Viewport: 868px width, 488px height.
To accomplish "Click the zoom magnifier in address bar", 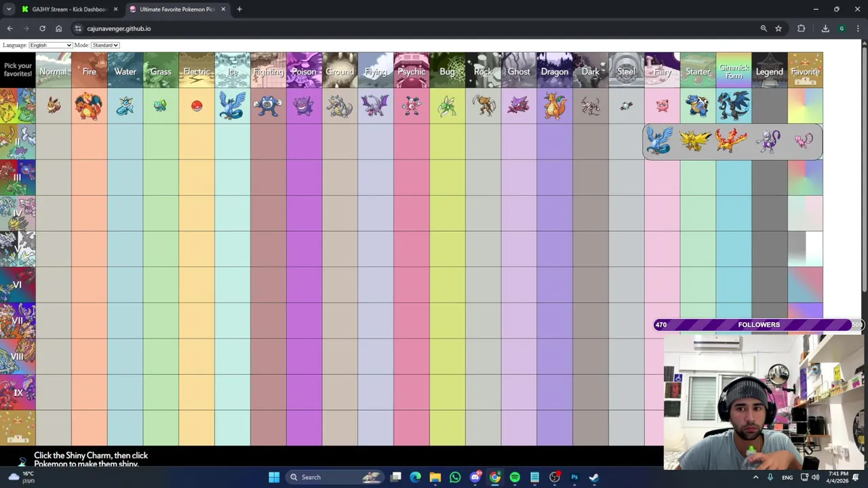I will [764, 28].
